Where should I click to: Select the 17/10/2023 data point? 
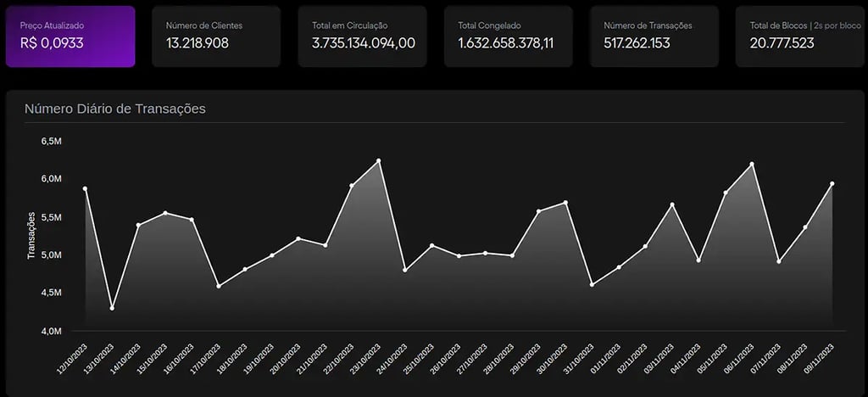pos(219,286)
